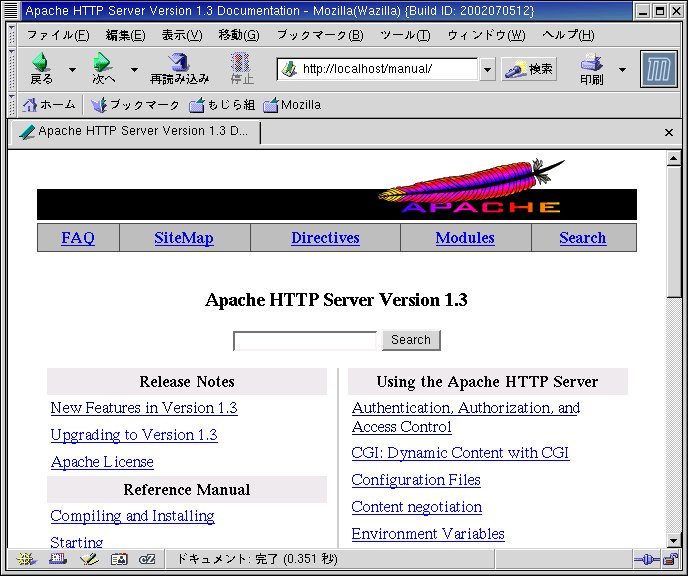Viewport: 688px width, 576px height.
Task: Open the 表示(V) menu
Action: tap(182, 35)
